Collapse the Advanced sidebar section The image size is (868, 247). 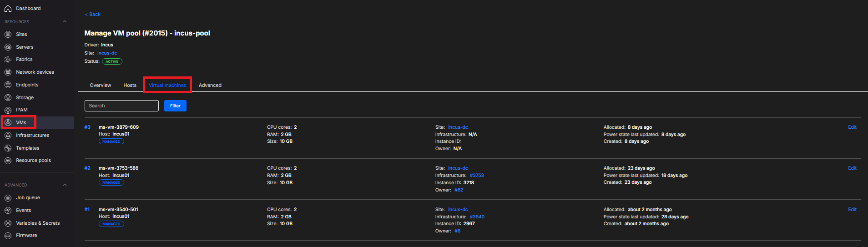pyautogui.click(x=65, y=185)
